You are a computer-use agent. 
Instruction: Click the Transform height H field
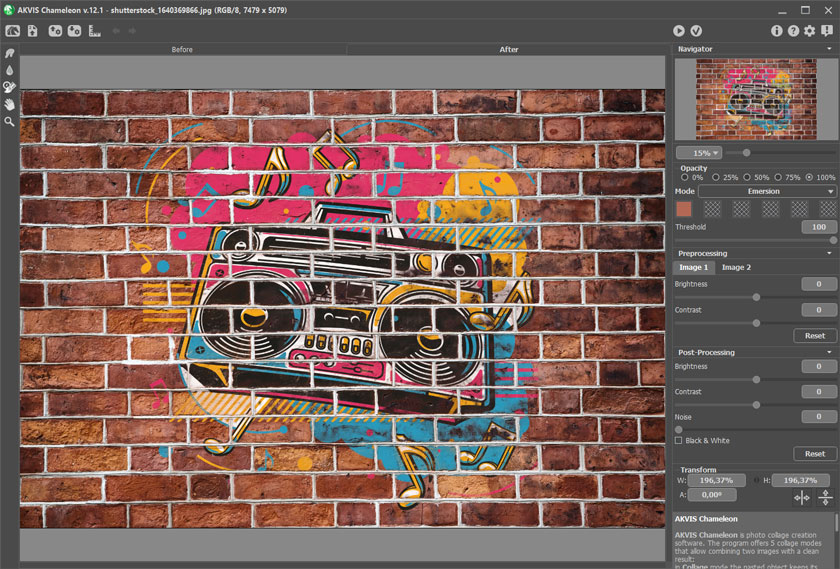(x=800, y=480)
